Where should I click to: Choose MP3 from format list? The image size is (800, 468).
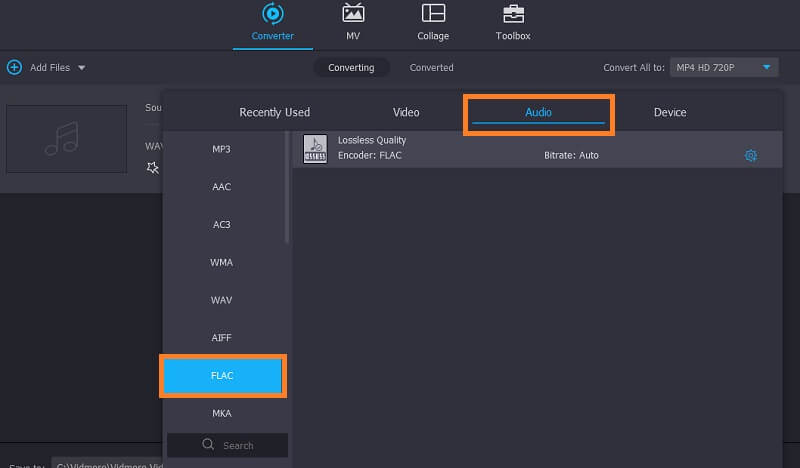221,149
